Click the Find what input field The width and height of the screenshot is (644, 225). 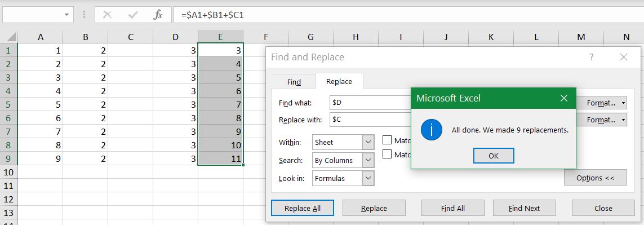[x=371, y=103]
